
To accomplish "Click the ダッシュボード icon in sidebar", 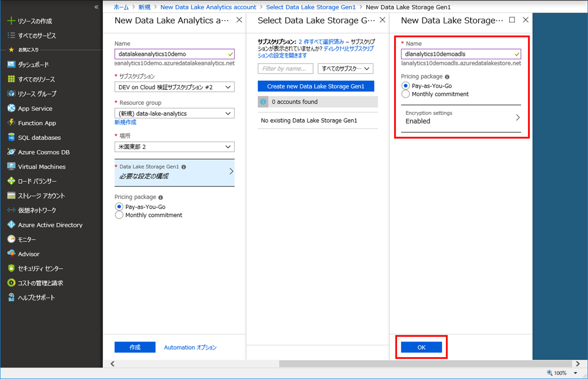I will (x=11, y=64).
